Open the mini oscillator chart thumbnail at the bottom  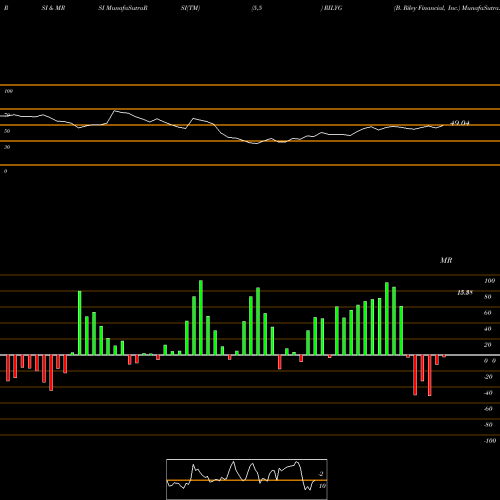(247, 479)
